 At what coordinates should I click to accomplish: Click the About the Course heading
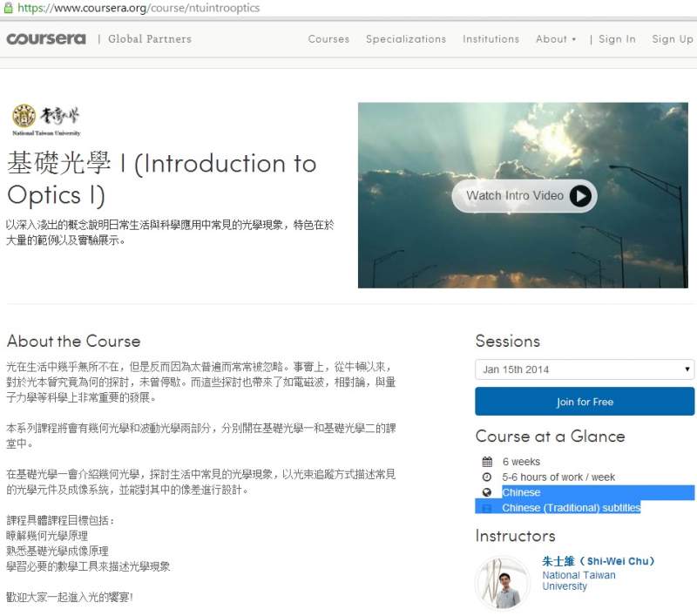coord(74,341)
